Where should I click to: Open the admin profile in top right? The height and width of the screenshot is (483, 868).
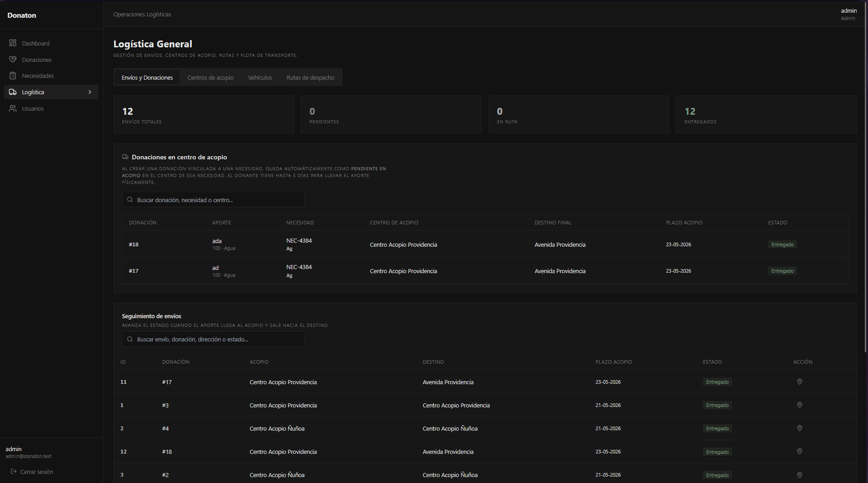click(848, 14)
